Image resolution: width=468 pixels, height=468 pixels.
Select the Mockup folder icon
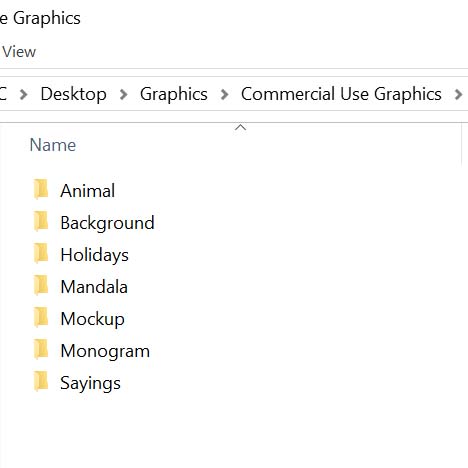click(x=41, y=317)
